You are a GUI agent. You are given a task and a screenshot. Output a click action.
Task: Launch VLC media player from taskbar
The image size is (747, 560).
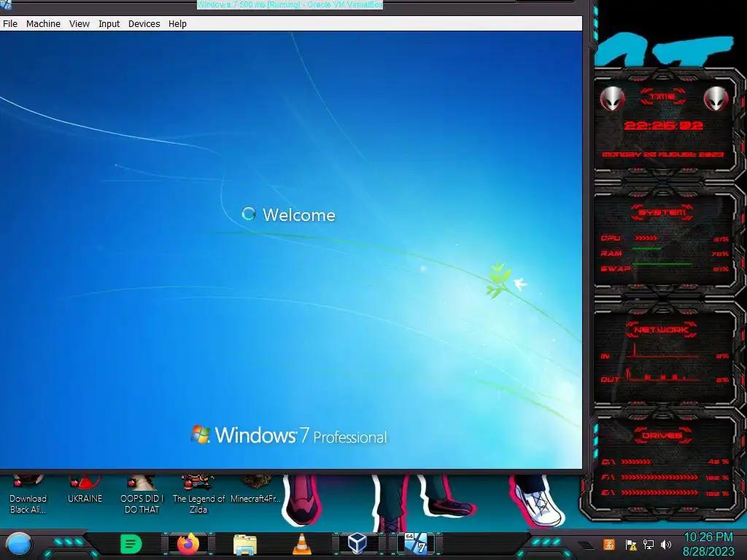tap(301, 544)
